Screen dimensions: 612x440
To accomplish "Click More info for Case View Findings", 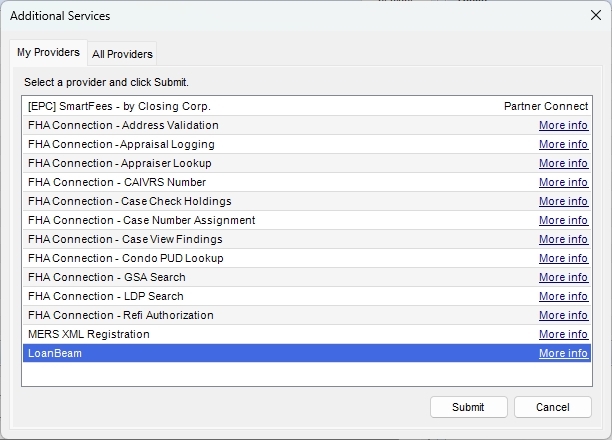I will point(563,239).
